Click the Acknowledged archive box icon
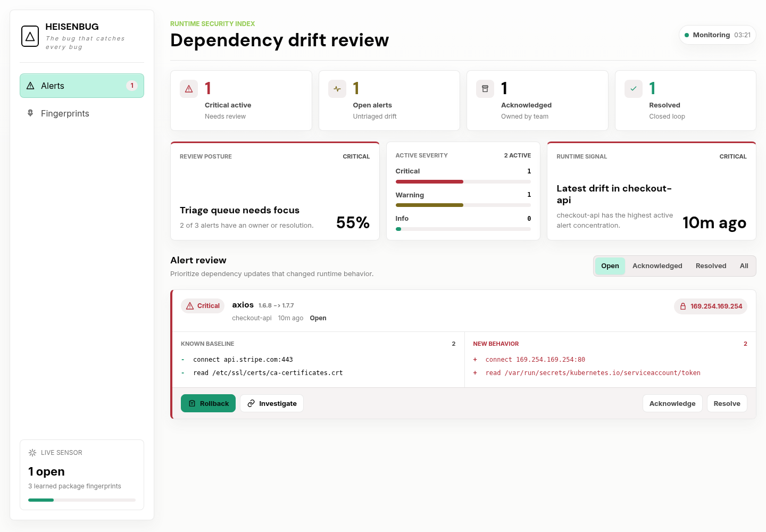The height and width of the screenshot is (532, 766). (x=485, y=89)
